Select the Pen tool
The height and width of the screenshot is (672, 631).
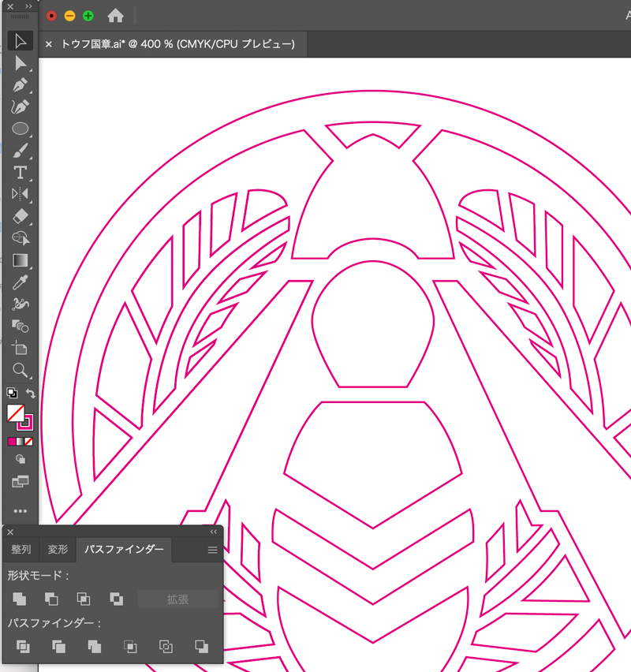click(x=21, y=85)
